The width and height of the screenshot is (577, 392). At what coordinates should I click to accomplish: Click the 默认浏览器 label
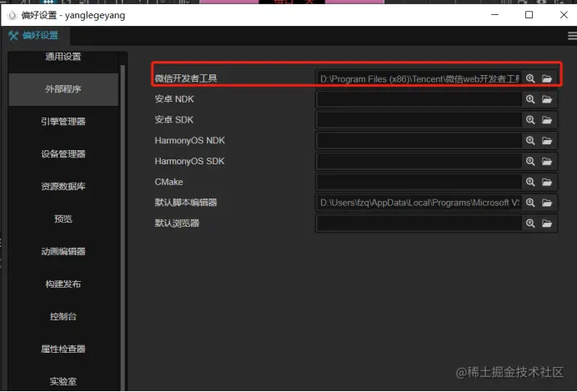click(177, 223)
